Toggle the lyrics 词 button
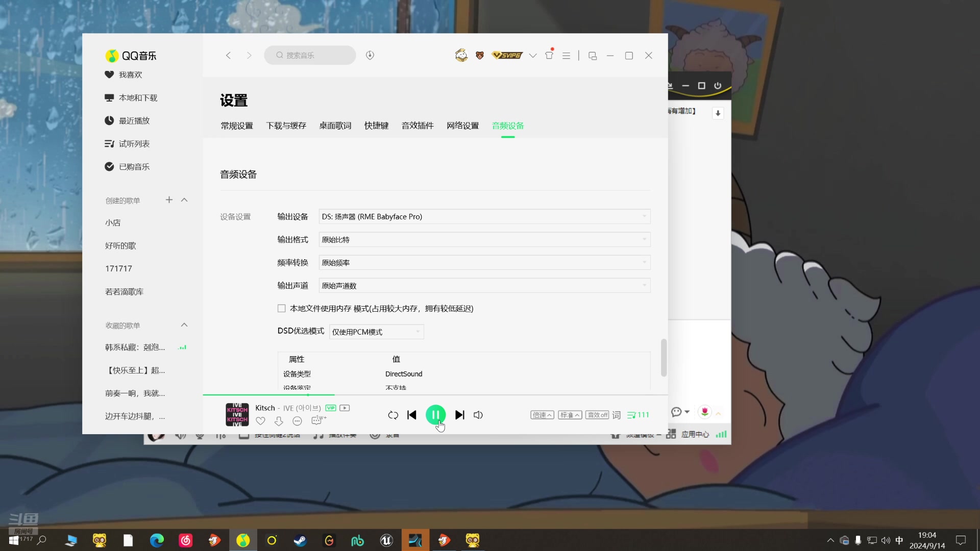Viewport: 980px width, 551px height. tap(616, 415)
